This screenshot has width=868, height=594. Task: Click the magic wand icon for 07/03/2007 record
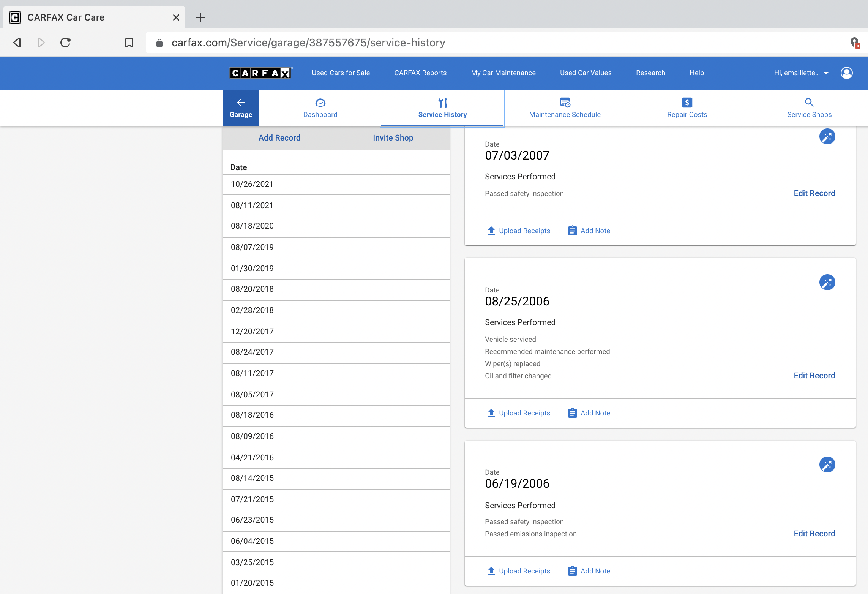827,136
